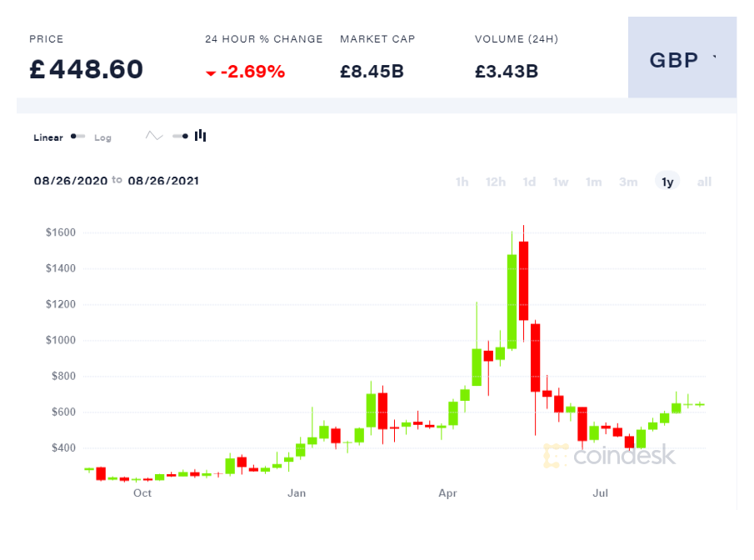Click the line chart icon
Viewport: 754px width, 560px height.
[154, 136]
